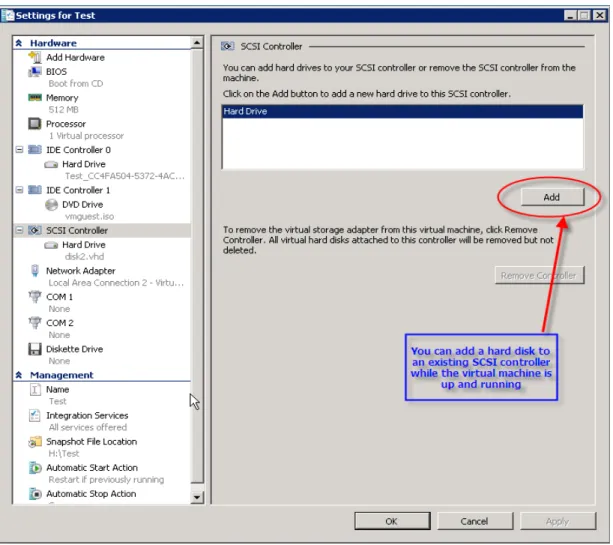The height and width of the screenshot is (545, 613).
Task: Collapse the Hardware section chevron
Action: click(19, 43)
